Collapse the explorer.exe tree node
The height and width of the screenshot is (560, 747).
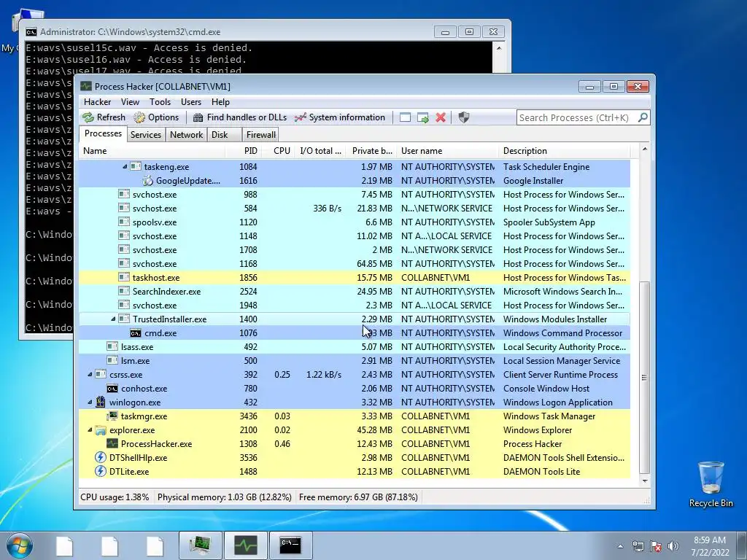(90, 429)
